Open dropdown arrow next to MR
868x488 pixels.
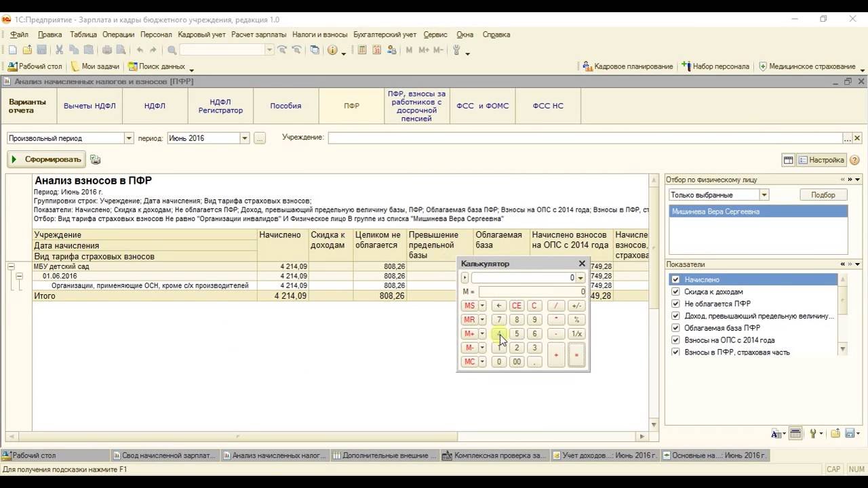(482, 320)
